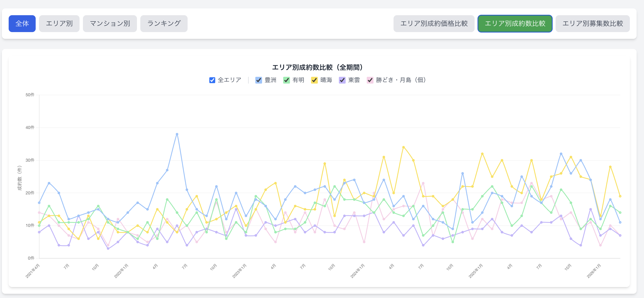Toggle the 勝どき・月島（佃） checkbox
This screenshot has height=298, width=644.
point(370,80)
